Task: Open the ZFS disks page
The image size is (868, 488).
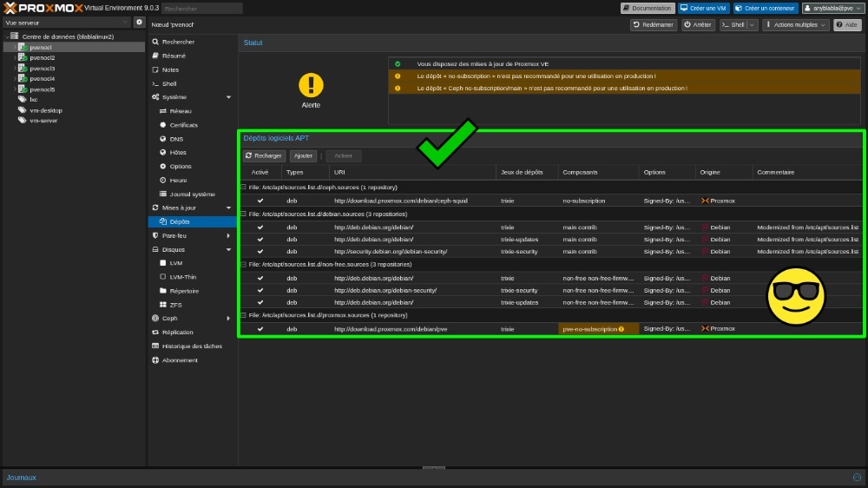Action: 175,305
